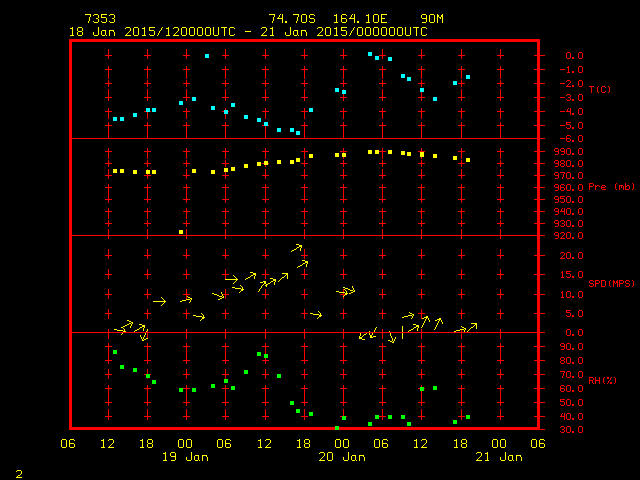
Task: Click the latitude 74.70S text
Action: tap(289, 19)
